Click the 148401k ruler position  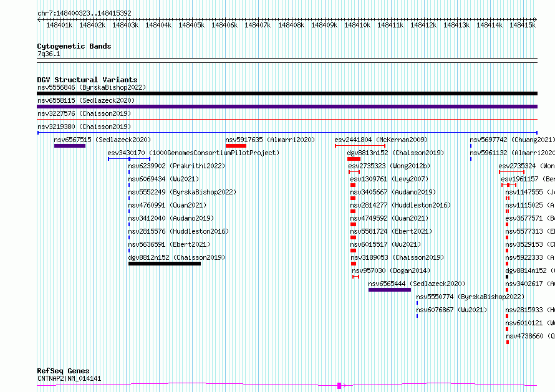[x=59, y=25]
